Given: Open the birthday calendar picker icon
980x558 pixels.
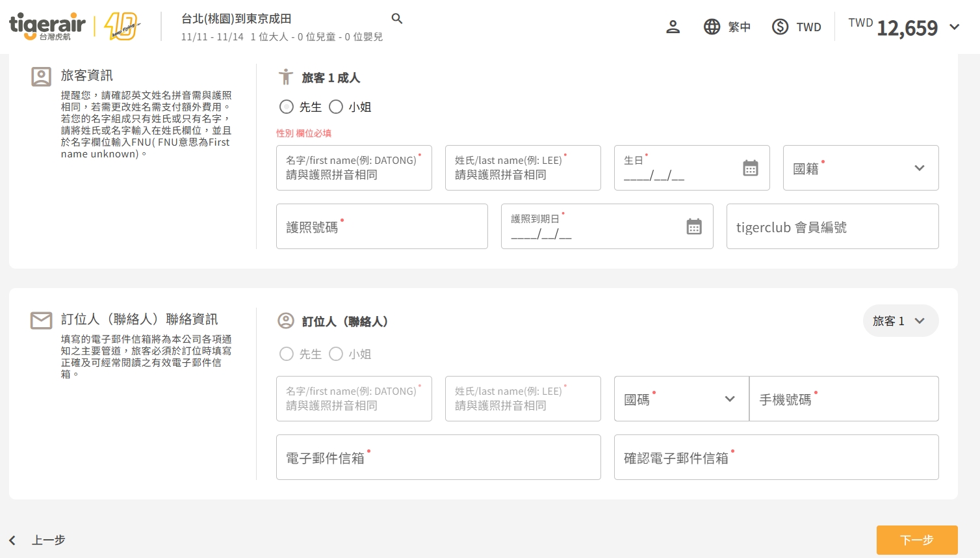Looking at the screenshot, I should click(751, 168).
